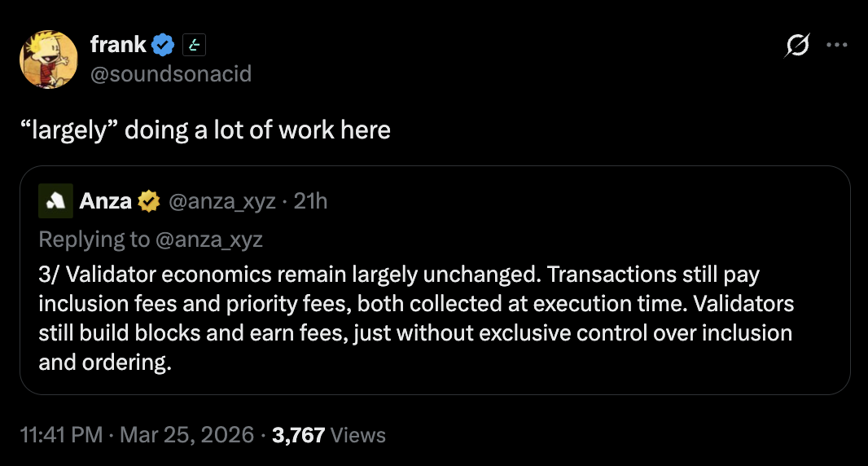The height and width of the screenshot is (466, 868).
Task: Click frank's cartoon profile picture
Action: coord(49,59)
